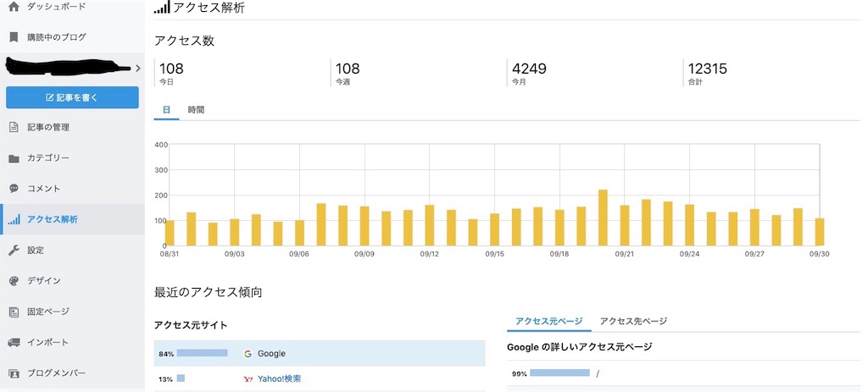Click the 記事を書く button

73,97
